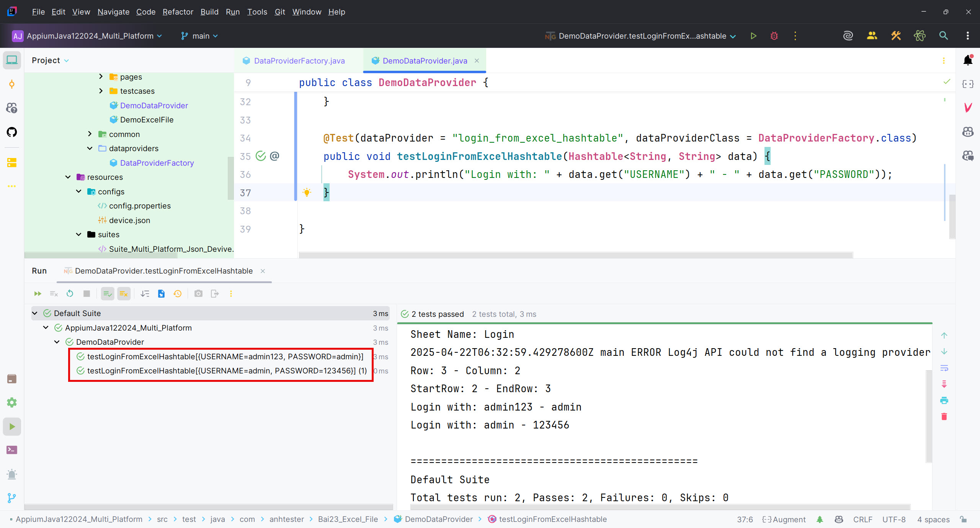Click Augment status bar widget
Screen dimensions: 980x528
click(784, 519)
